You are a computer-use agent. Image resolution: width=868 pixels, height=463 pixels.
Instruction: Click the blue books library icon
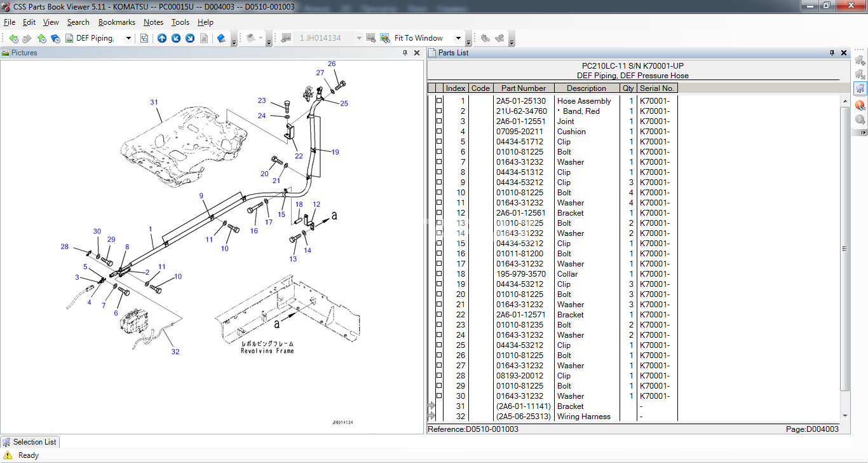point(221,38)
